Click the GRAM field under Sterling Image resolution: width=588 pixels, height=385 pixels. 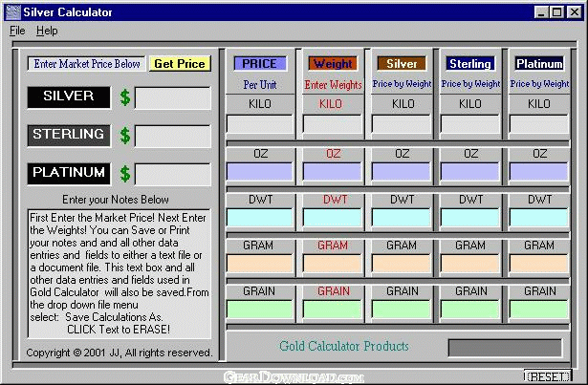[469, 264]
